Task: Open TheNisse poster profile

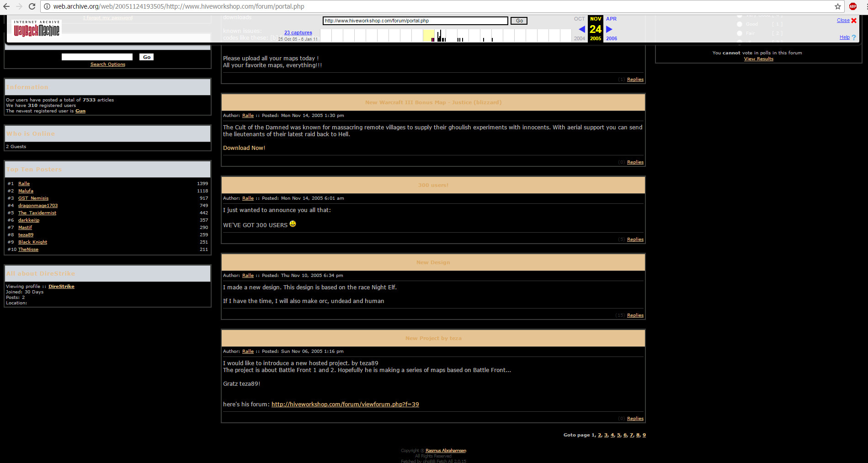Action: tap(28, 250)
